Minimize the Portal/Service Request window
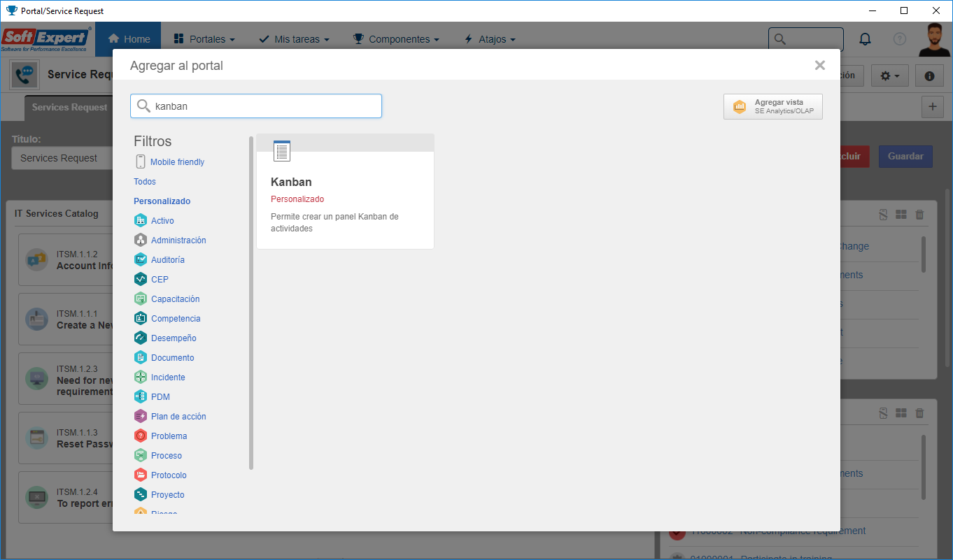The height and width of the screenshot is (560, 953). [x=873, y=10]
